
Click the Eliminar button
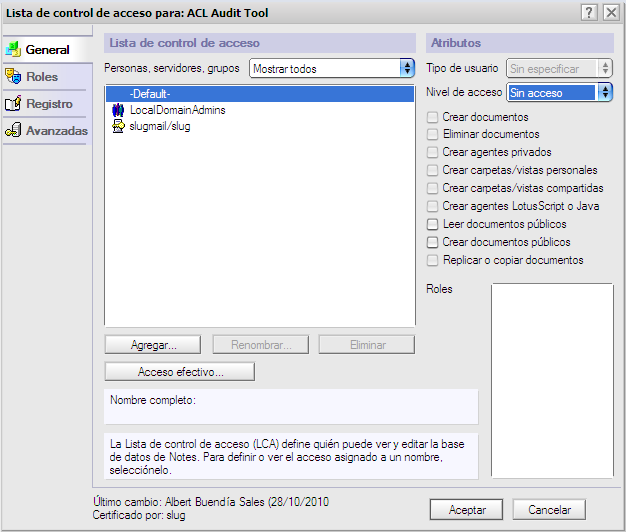tap(367, 345)
